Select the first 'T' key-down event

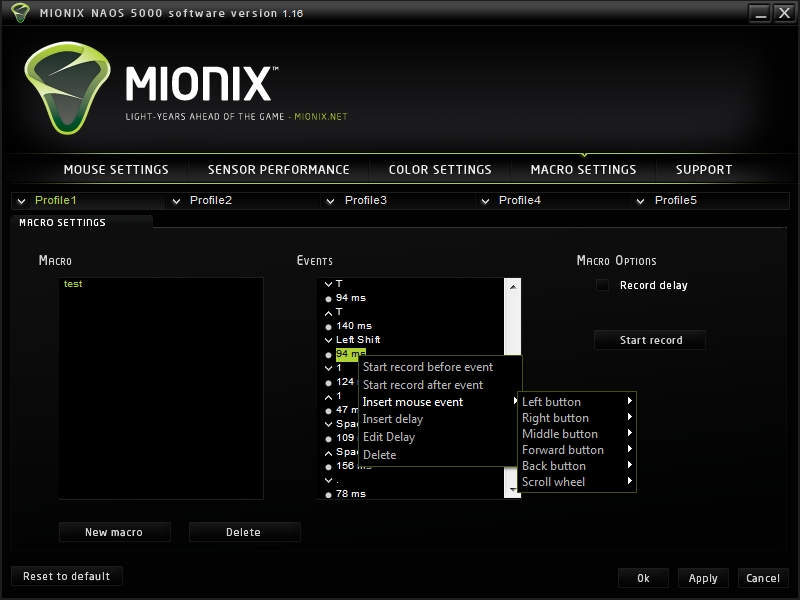[339, 284]
